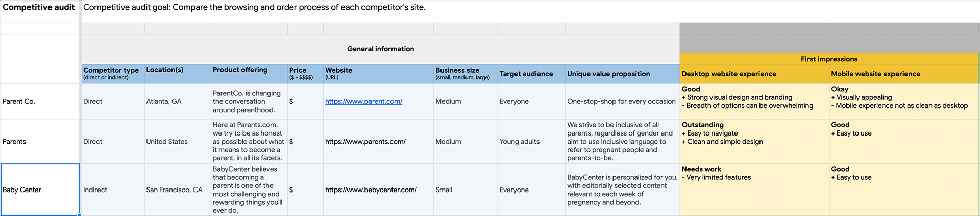Select the Parents row label cell
Screen dimensions: 980x216
[40, 141]
